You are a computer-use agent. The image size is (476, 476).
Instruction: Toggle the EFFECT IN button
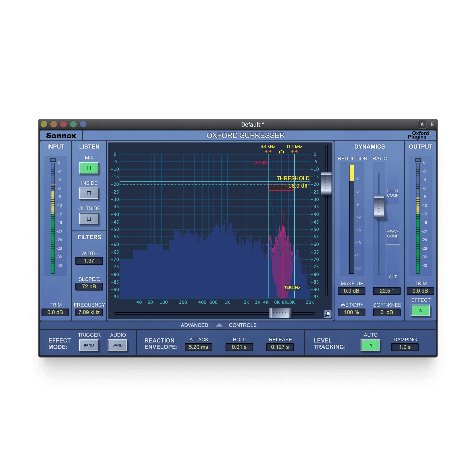coord(420,310)
